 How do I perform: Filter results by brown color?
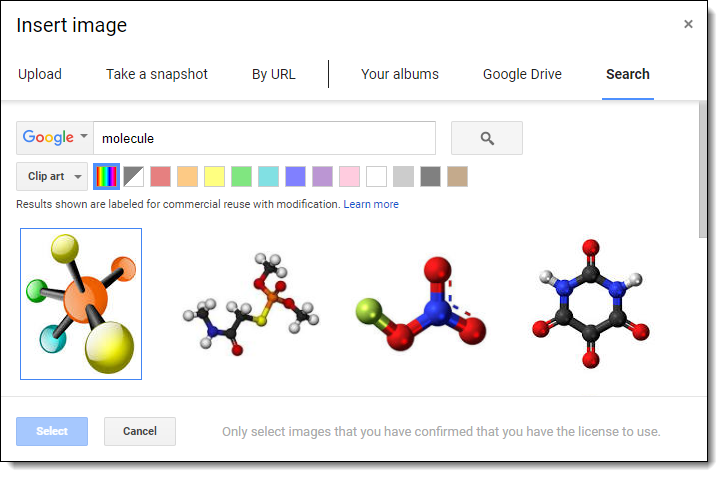coord(457,176)
